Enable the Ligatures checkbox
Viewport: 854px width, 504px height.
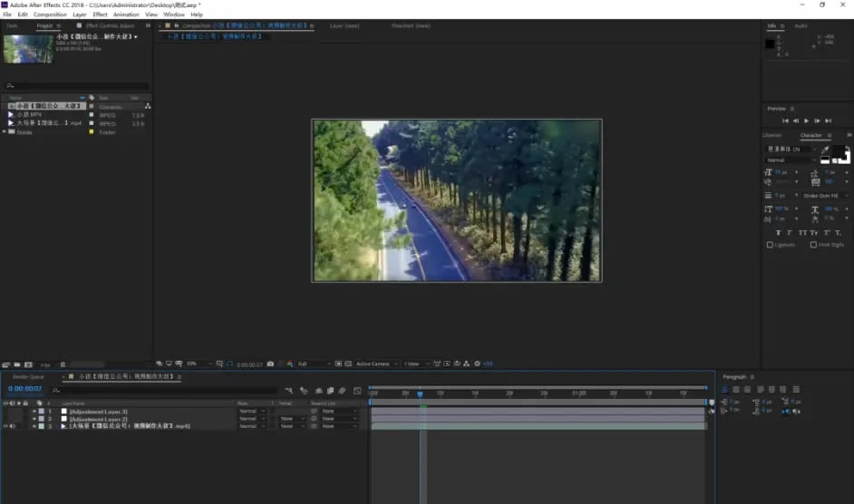[771, 245]
